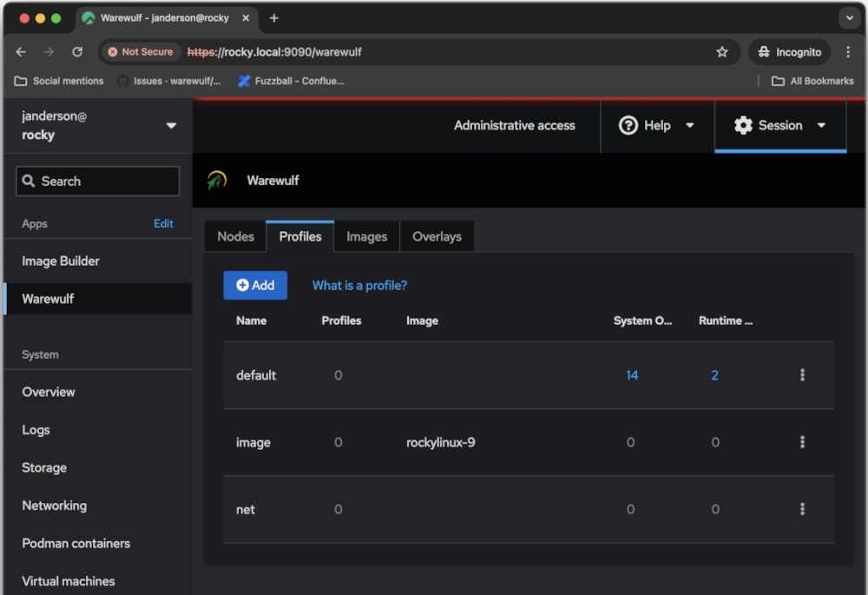
Task: Open a new browser tab
Action: pos(274,17)
